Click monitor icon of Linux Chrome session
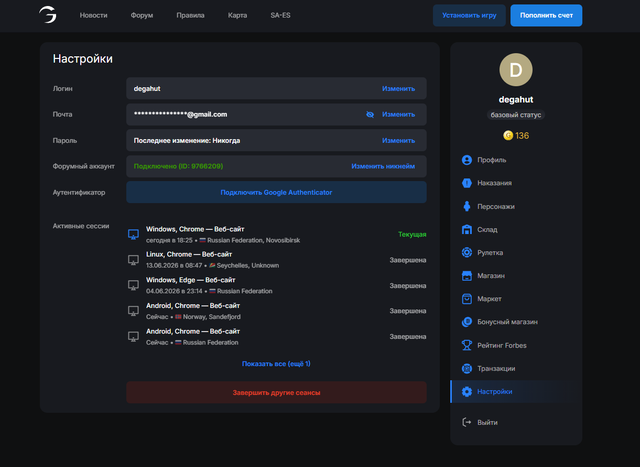 [x=133, y=260]
